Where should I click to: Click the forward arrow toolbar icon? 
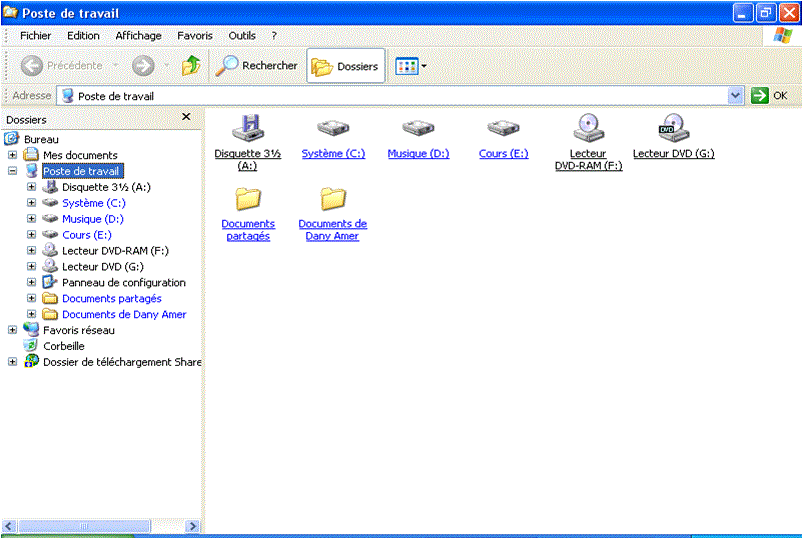click(x=143, y=66)
